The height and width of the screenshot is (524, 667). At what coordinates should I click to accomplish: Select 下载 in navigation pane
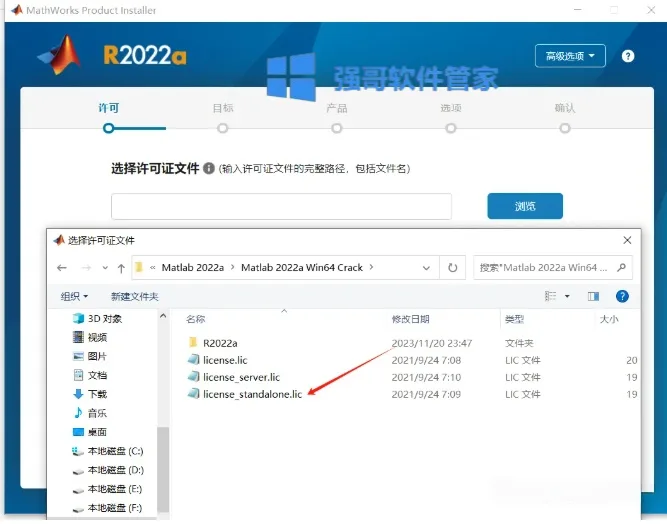point(90,394)
